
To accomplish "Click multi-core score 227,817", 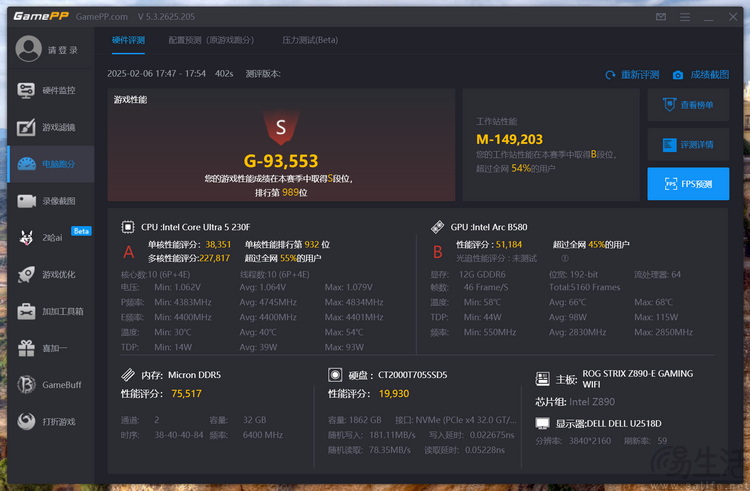I will (x=214, y=258).
